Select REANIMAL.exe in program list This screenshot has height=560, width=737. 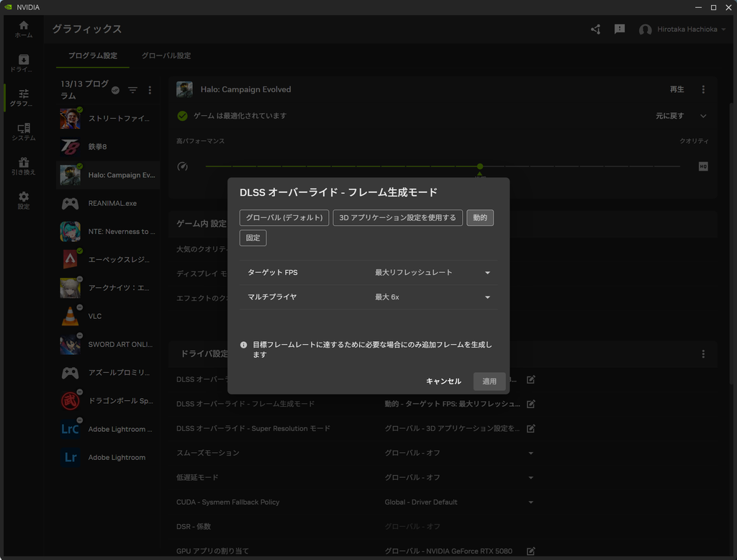coord(108,203)
